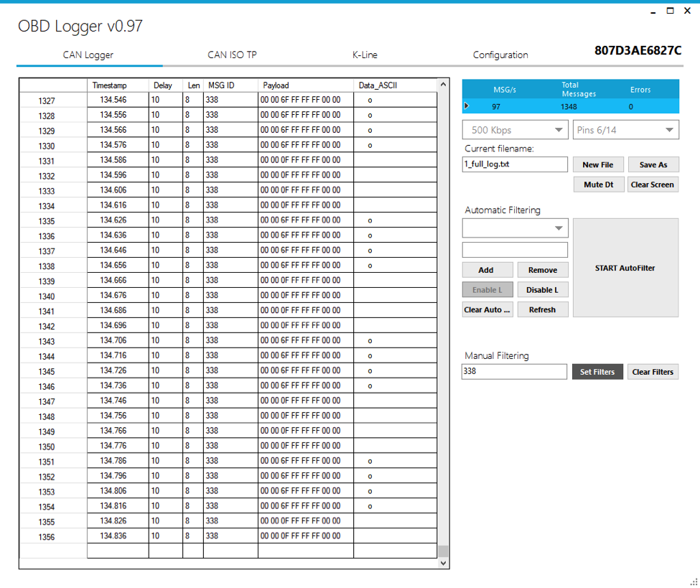Click the Data_ASCII cell in row 1351
The image size is (700, 588).
395,461
